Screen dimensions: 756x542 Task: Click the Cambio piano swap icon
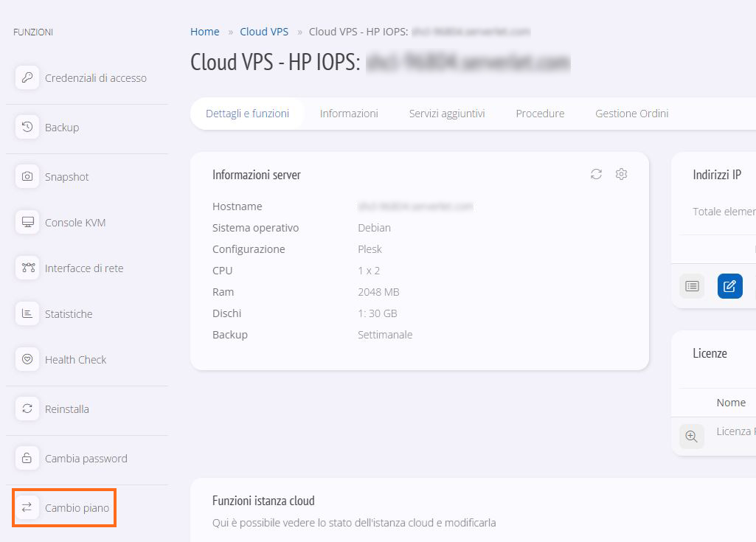click(x=27, y=507)
